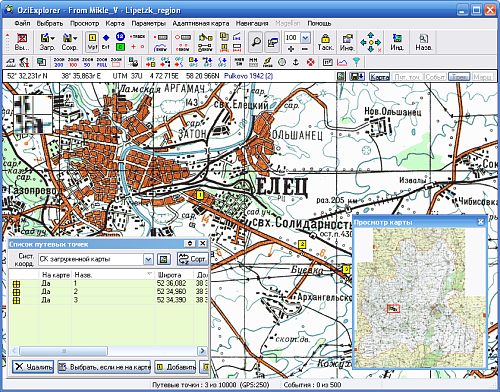This screenshot has width=500, height=392.
Task: Open the Выбрать menu
Action: tap(50, 23)
